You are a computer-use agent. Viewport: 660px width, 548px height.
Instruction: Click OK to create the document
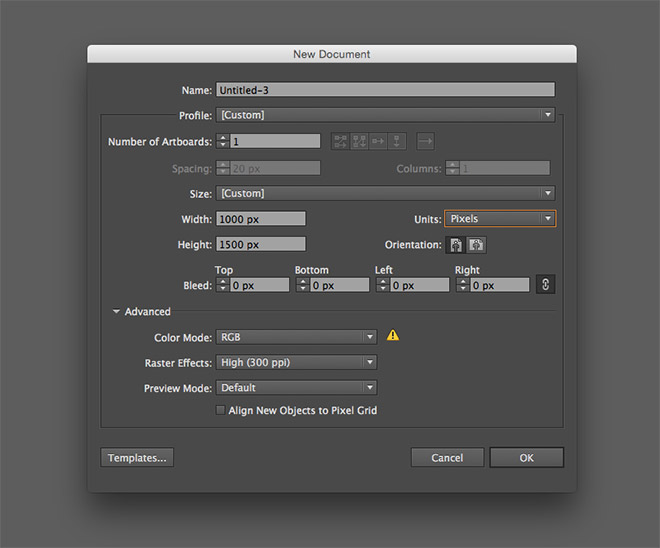coord(527,458)
